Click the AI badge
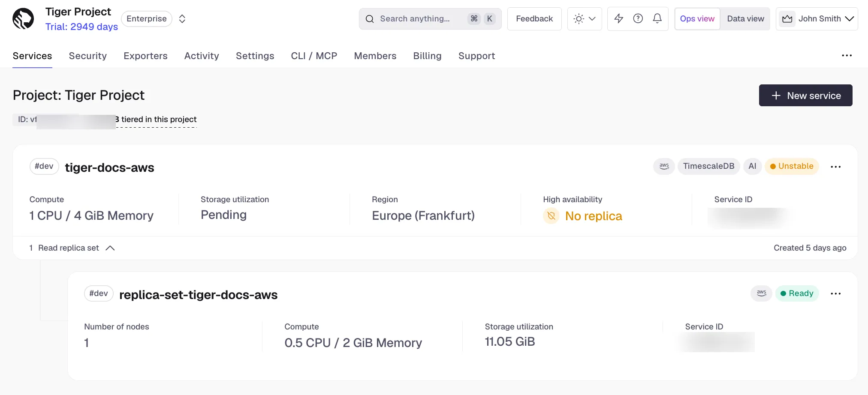The image size is (868, 395). coord(753,166)
